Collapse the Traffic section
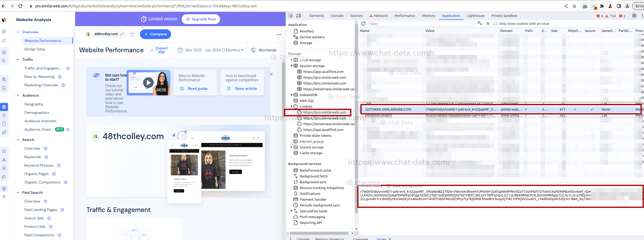This screenshot has width=644, height=240. (x=18, y=59)
